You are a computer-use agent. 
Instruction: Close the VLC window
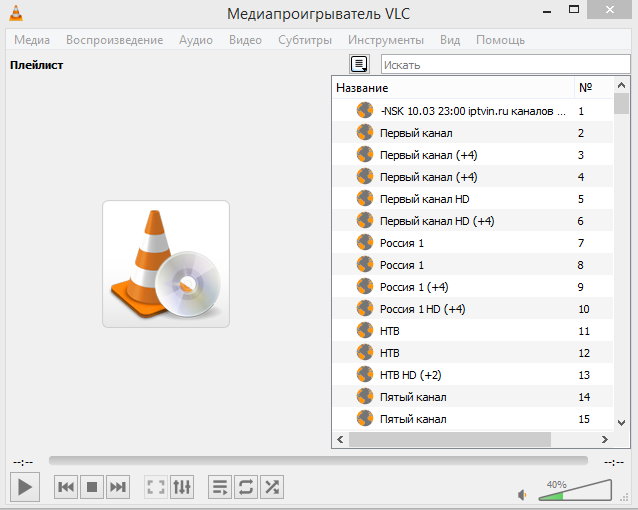pyautogui.click(x=610, y=10)
